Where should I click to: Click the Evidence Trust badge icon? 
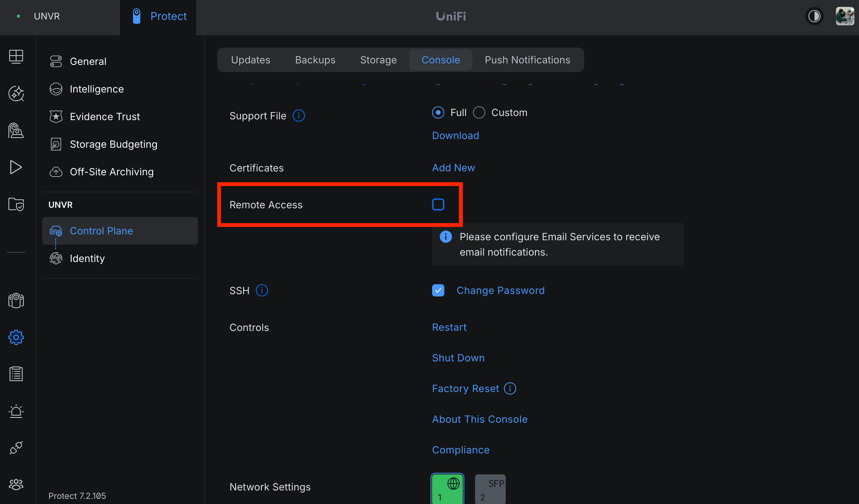pyautogui.click(x=56, y=117)
